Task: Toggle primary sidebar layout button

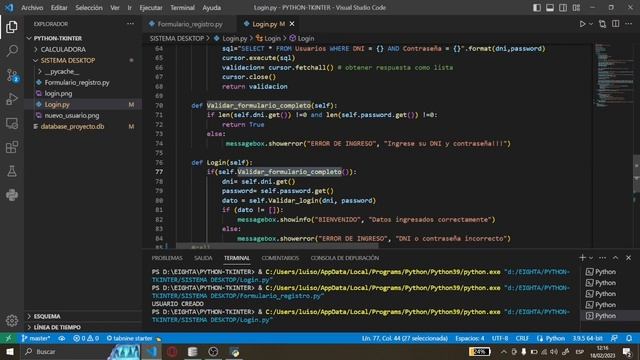Action: tap(537, 8)
